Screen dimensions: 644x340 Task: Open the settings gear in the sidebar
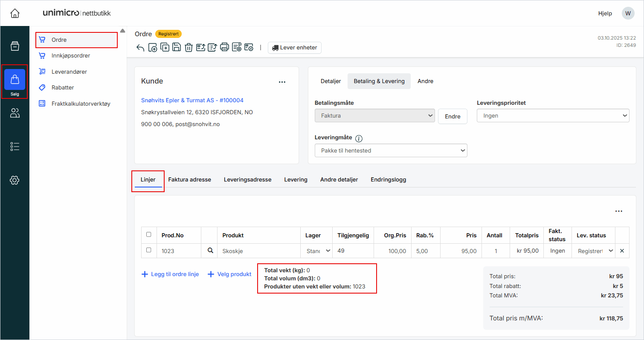pos(15,180)
